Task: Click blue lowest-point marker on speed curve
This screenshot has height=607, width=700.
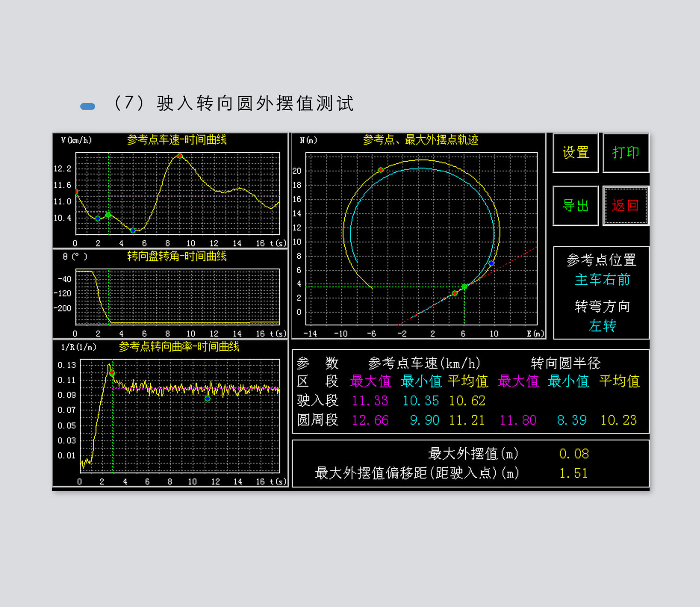Action: 133,230
